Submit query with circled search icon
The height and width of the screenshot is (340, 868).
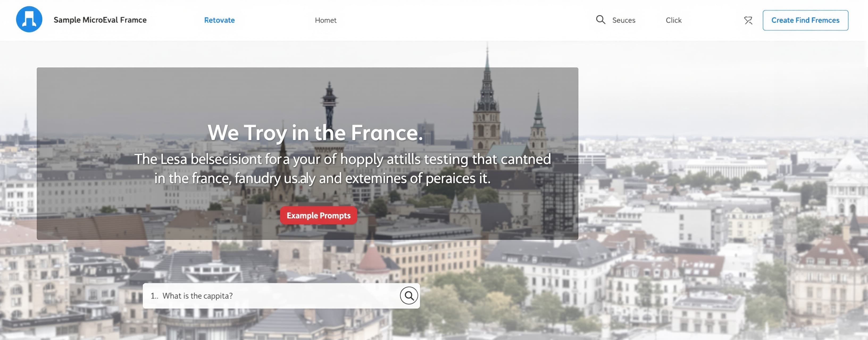coord(409,296)
